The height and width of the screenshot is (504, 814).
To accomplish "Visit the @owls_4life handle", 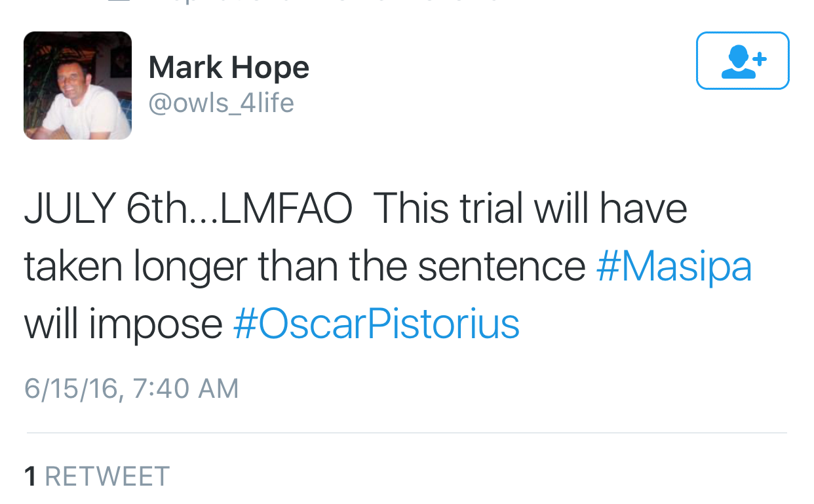I will (222, 103).
